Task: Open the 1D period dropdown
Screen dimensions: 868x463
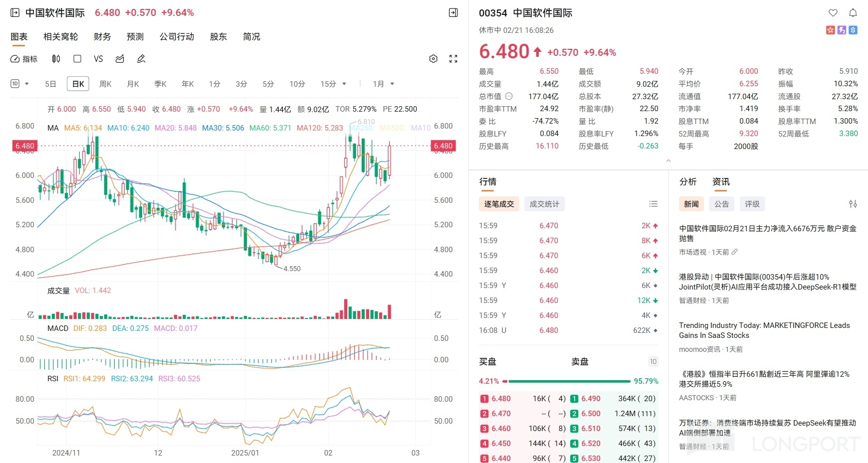Action: pos(19,84)
